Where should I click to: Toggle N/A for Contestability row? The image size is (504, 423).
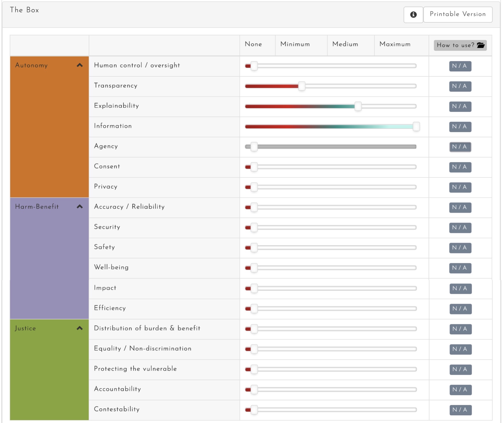[x=460, y=410]
